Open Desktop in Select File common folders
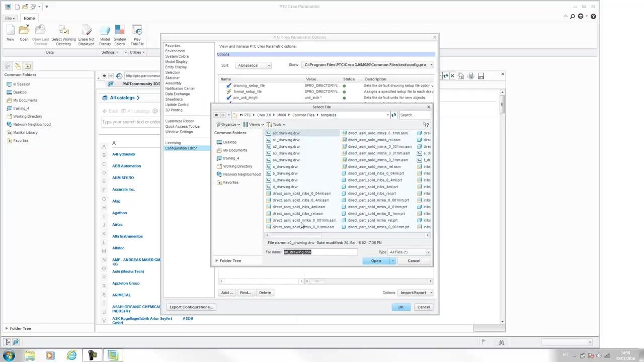This screenshot has height=362, width=644. 229,142
